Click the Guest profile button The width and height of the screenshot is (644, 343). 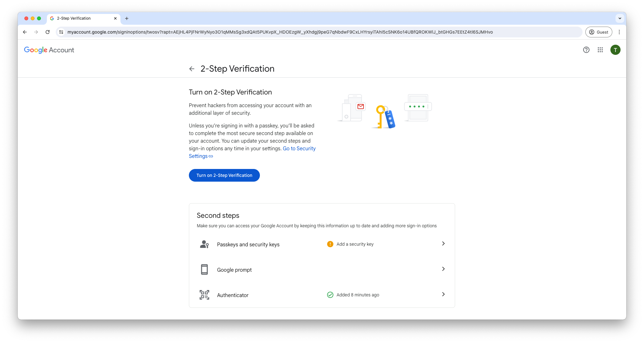tap(598, 32)
